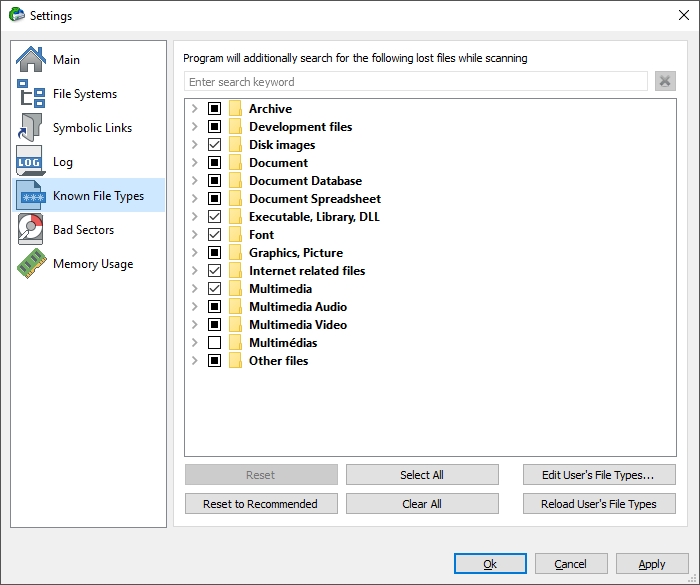Select the Multimedia Video tree item
Viewport: 700px width, 585px height.
pos(298,325)
